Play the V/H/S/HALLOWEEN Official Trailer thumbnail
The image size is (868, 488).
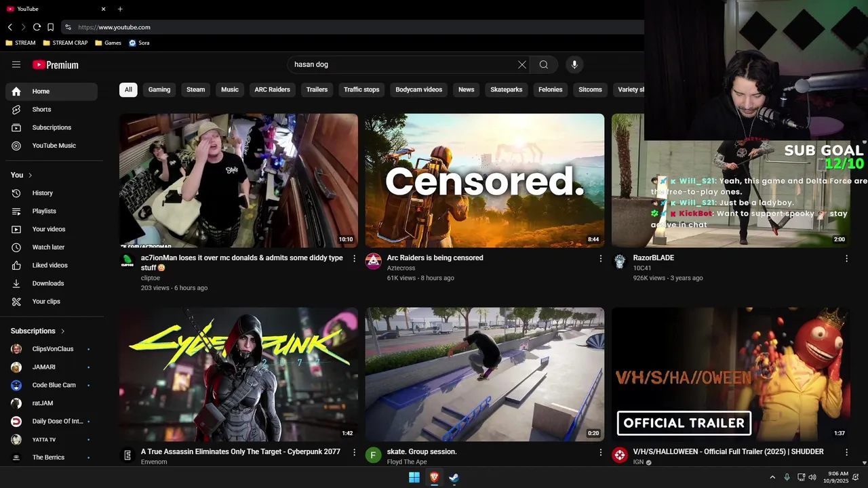(731, 374)
